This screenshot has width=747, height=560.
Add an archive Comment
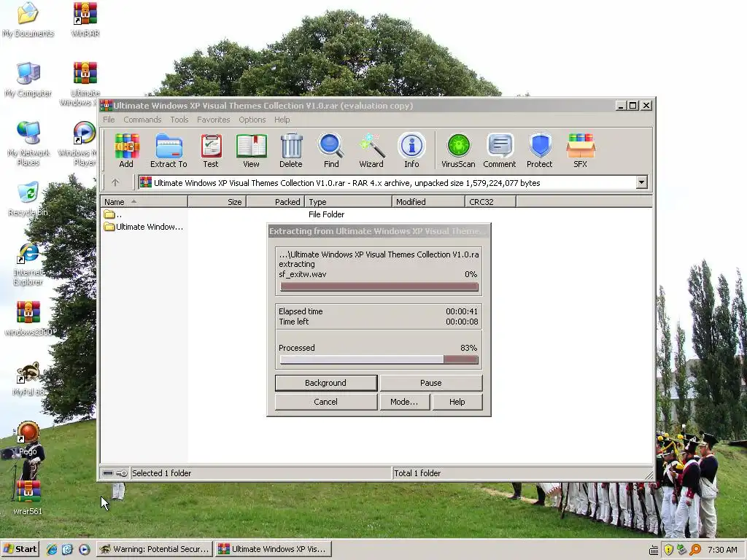point(499,150)
